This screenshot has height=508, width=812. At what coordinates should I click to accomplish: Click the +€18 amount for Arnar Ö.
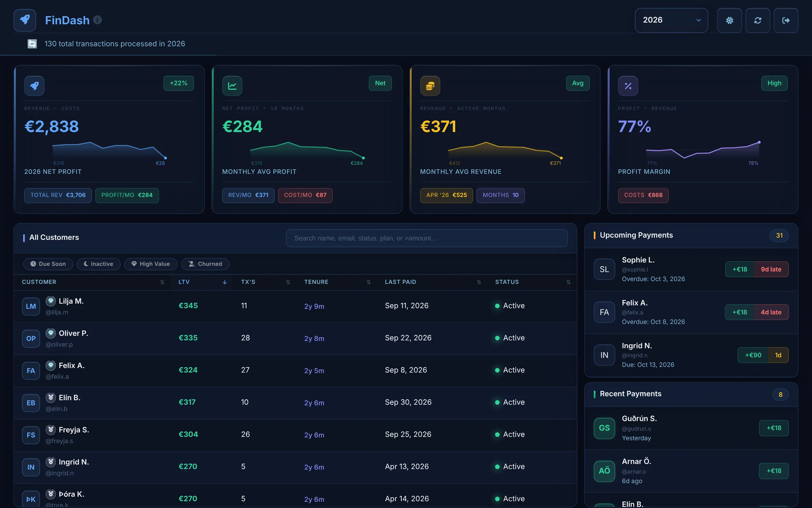pos(774,471)
